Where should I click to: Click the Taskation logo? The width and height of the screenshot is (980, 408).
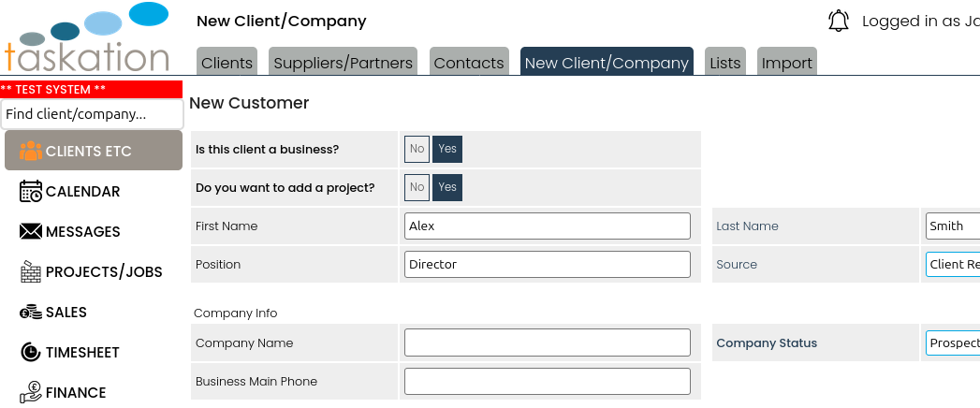[87, 39]
